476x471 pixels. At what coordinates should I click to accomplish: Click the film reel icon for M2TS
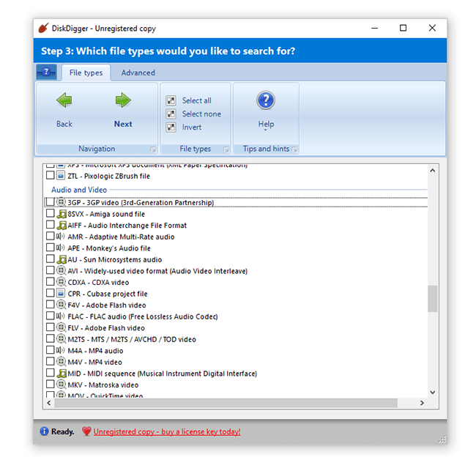pyautogui.click(x=62, y=339)
